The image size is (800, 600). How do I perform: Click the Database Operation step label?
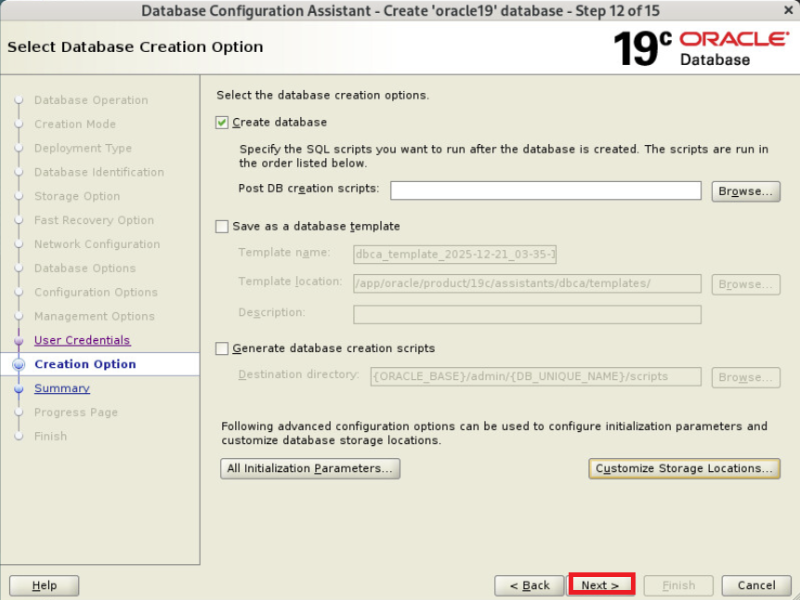tap(91, 100)
